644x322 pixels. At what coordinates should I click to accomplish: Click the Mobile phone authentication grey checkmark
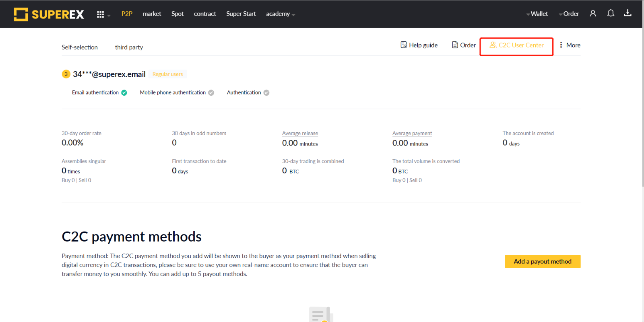211,93
